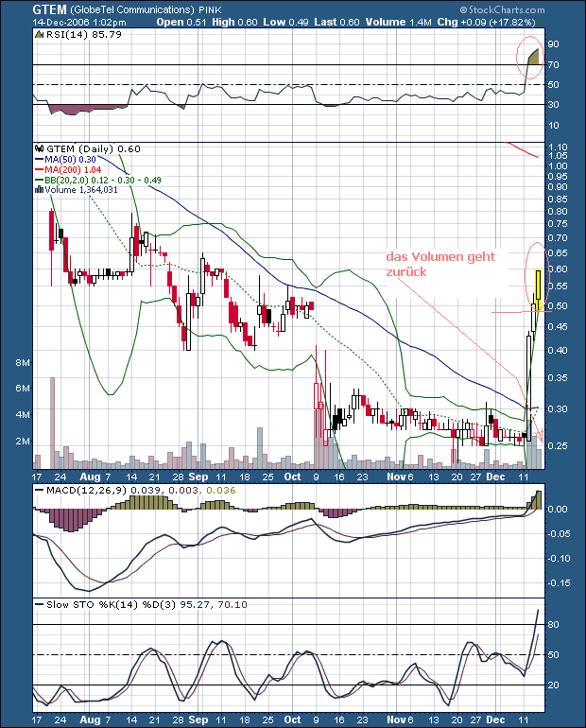Click the MA(200) 1.04 legend text

coord(73,170)
